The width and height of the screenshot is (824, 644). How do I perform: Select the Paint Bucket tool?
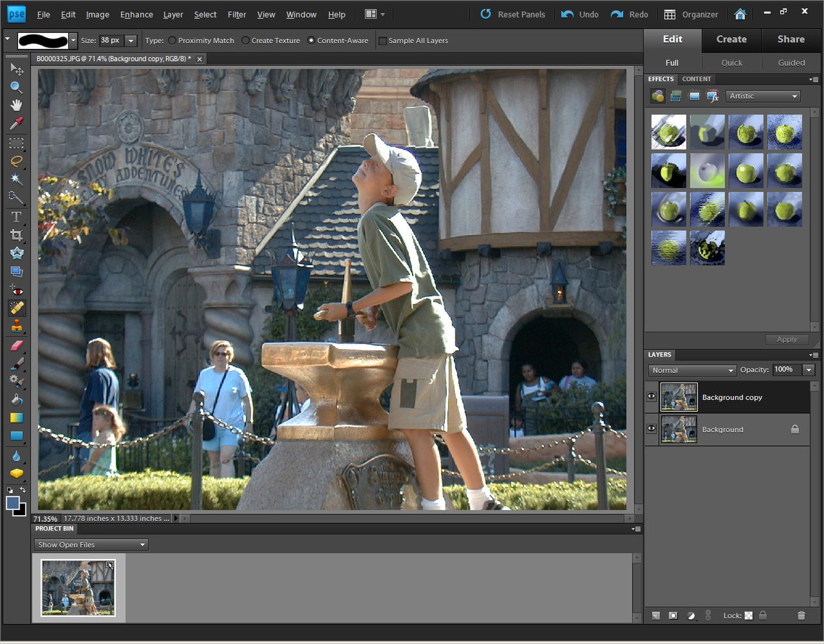(16, 400)
